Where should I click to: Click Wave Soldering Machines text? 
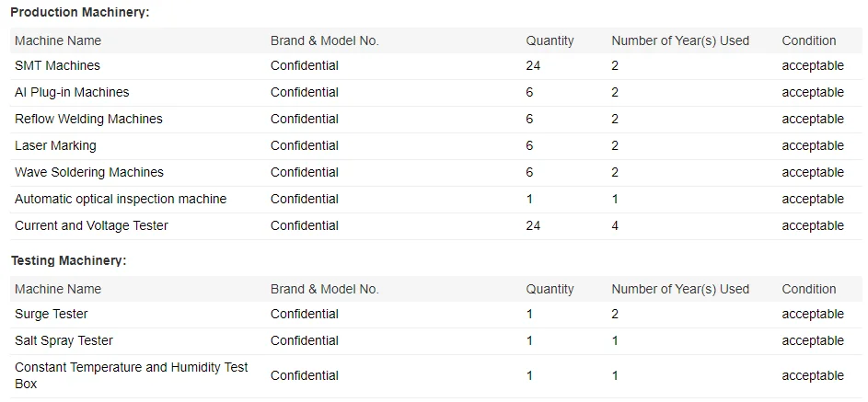[x=89, y=172]
